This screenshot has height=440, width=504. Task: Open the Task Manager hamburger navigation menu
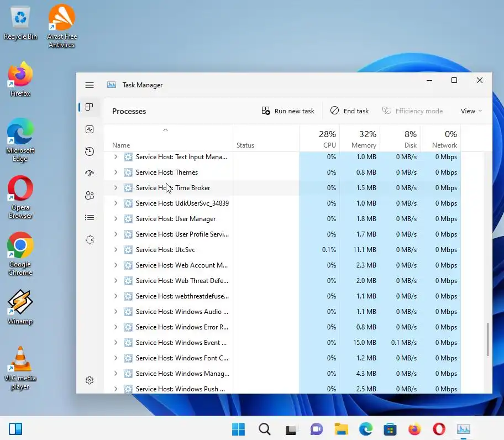(90, 85)
